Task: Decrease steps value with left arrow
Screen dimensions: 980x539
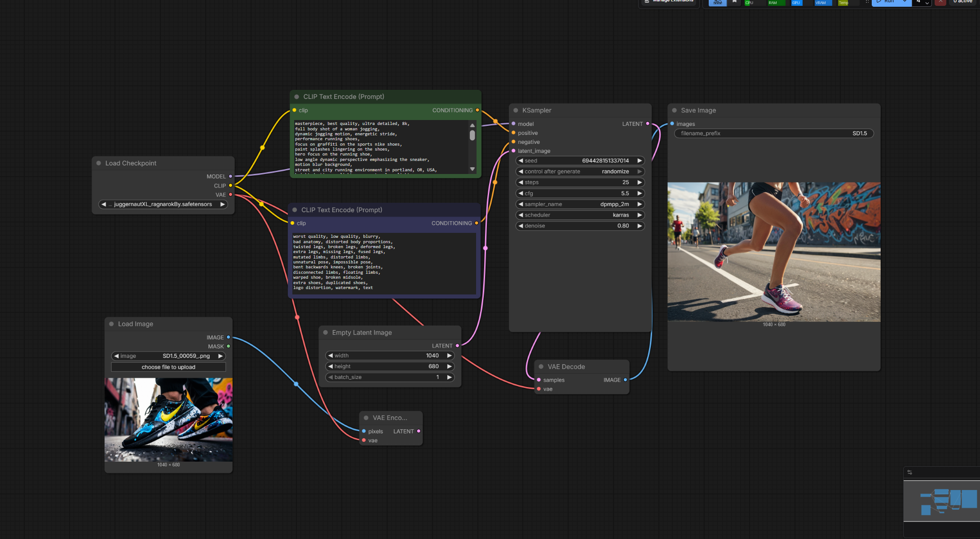Action: point(521,183)
